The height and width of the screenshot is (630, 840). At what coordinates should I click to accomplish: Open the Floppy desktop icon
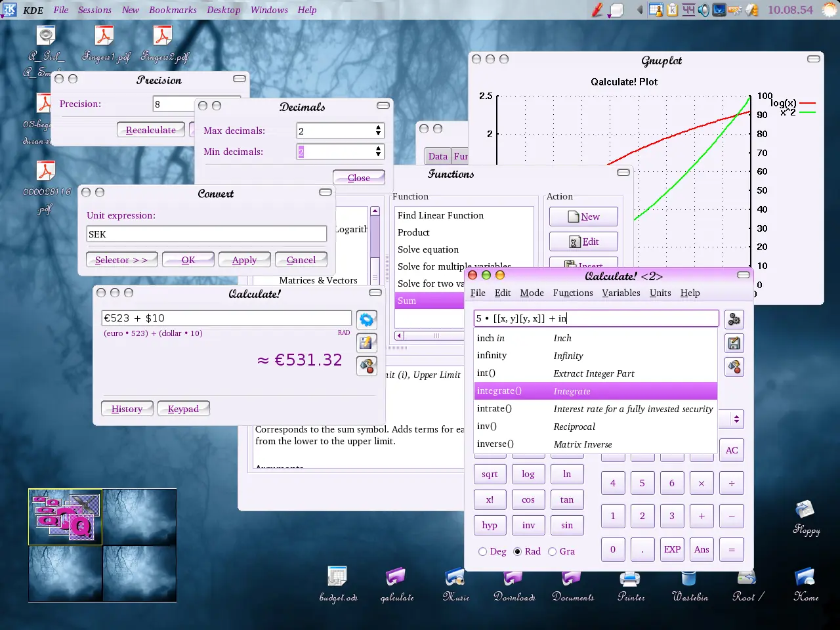806,518
